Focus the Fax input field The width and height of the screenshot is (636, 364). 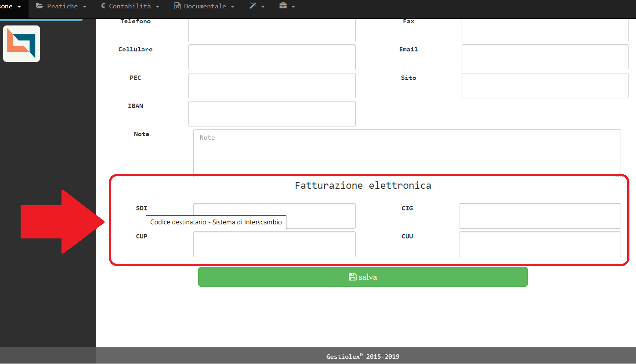pyautogui.click(x=545, y=30)
